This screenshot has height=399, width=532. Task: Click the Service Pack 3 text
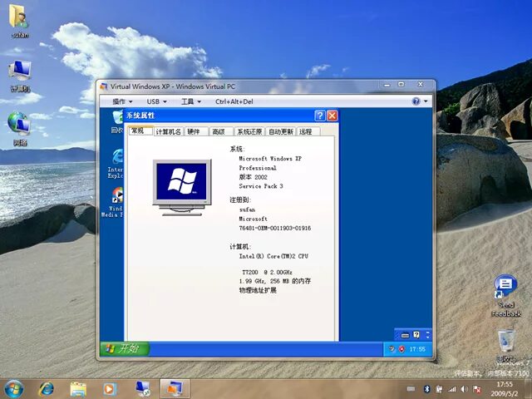point(260,186)
